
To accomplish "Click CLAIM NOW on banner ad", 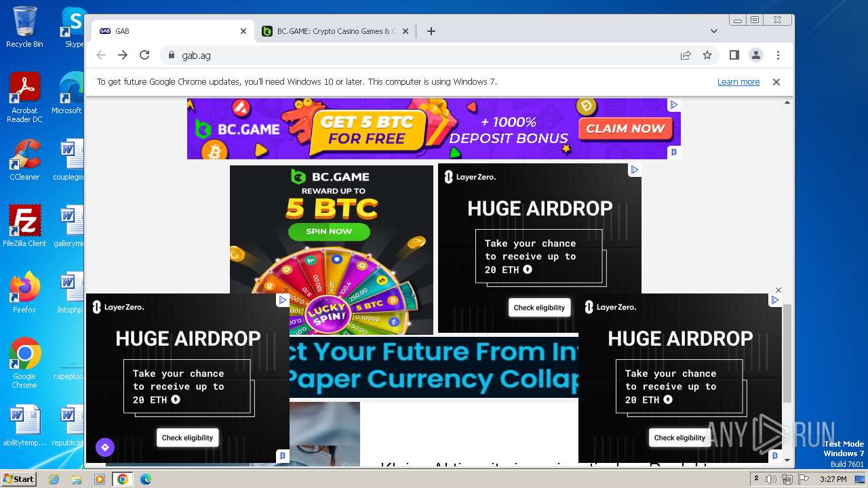I will click(625, 128).
